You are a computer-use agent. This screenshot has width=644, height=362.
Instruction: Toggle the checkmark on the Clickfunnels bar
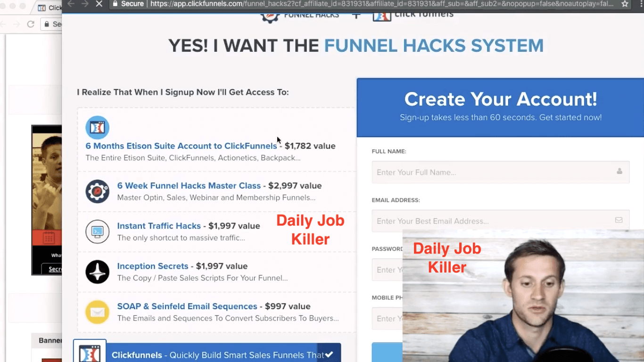[x=329, y=354]
